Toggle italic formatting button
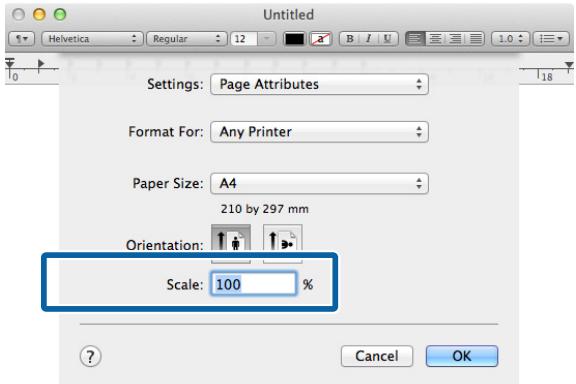This screenshot has height=384, width=576. (x=368, y=39)
